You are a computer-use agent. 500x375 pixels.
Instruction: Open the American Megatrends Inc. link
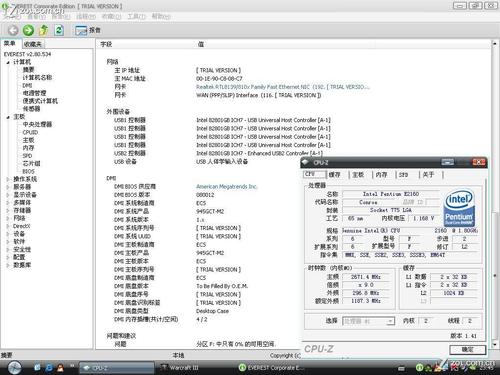point(227,187)
